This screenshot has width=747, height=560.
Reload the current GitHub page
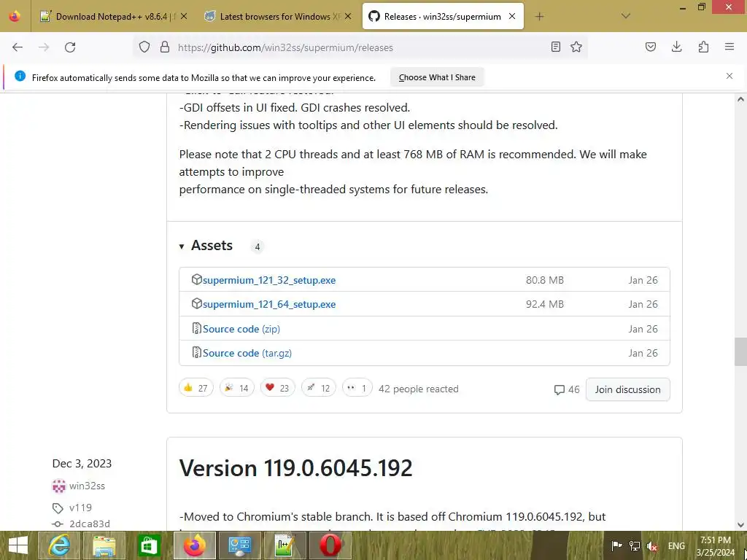pos(70,47)
